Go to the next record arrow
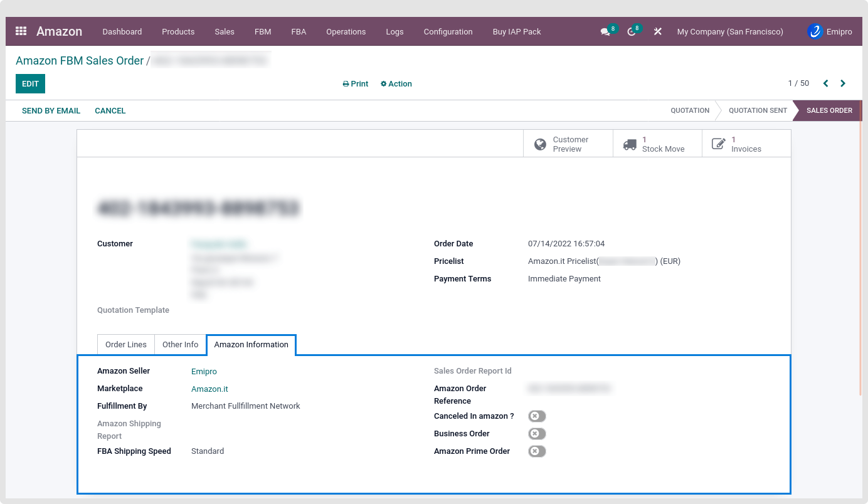Viewport: 868px width, 504px height. tap(843, 83)
